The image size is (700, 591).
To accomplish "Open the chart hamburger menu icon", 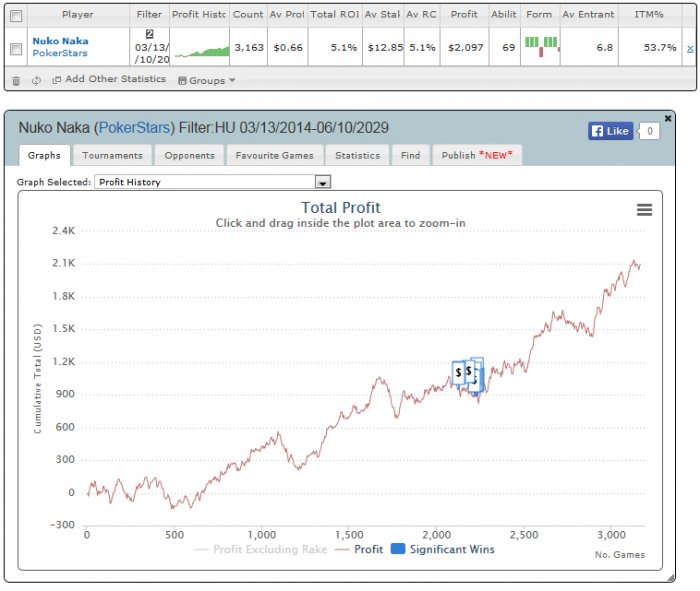I will 644,209.
